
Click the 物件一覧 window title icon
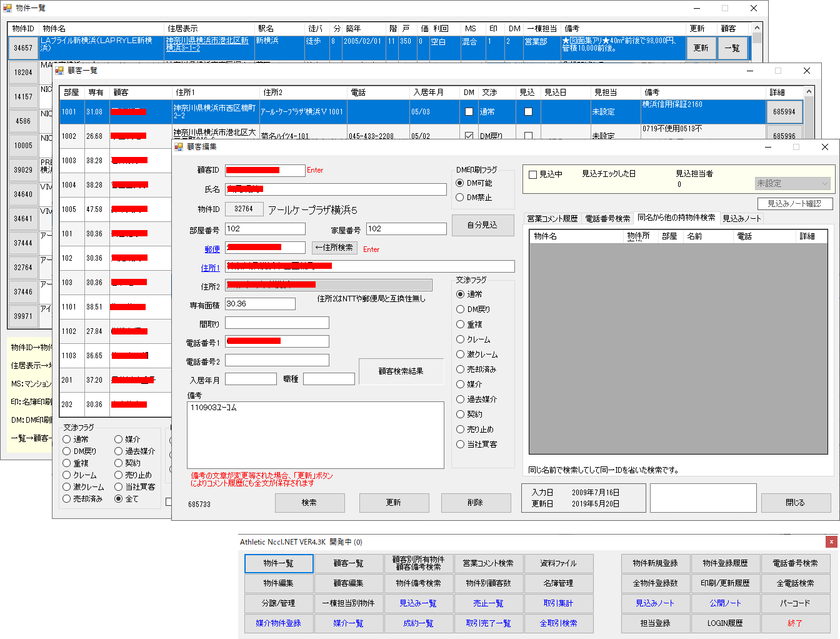click(x=7, y=8)
